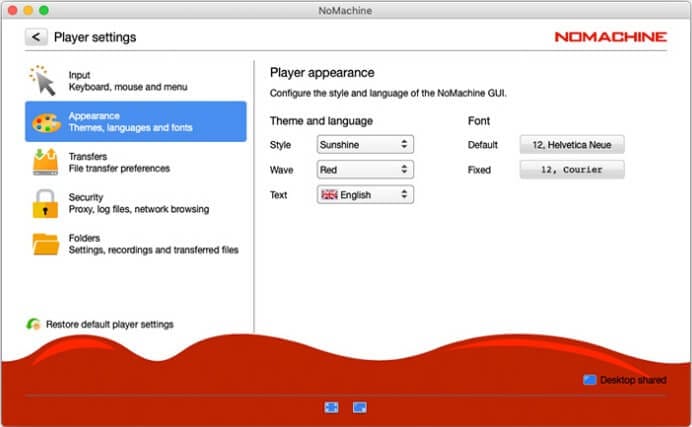
Task: Close the NoMachine window
Action: pyautogui.click(x=13, y=10)
